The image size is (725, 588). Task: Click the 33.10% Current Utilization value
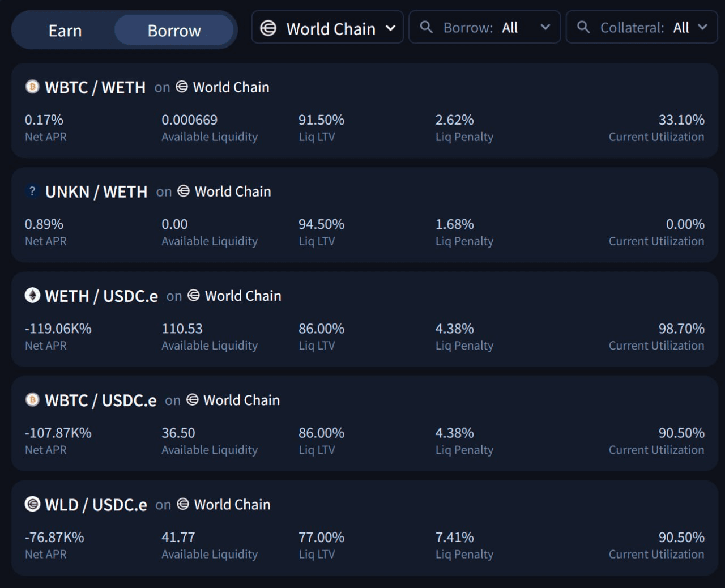(x=681, y=120)
